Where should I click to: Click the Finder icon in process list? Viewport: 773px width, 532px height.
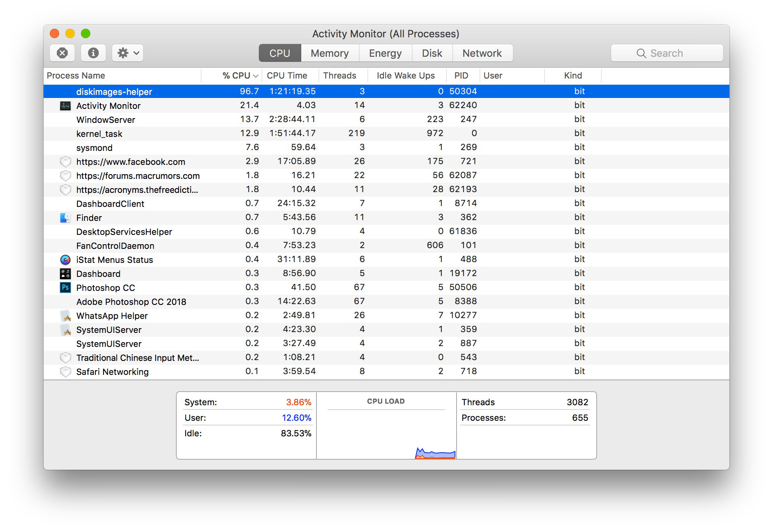[x=65, y=218]
